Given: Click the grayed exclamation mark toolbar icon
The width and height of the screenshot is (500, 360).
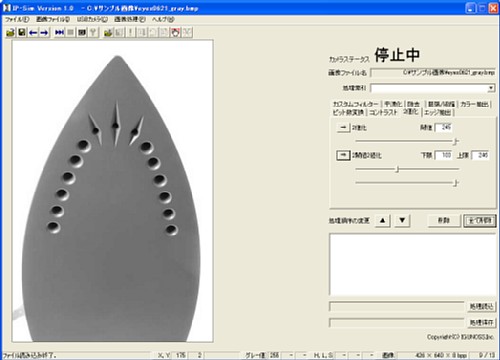Looking at the screenshot, I should tap(131, 32).
